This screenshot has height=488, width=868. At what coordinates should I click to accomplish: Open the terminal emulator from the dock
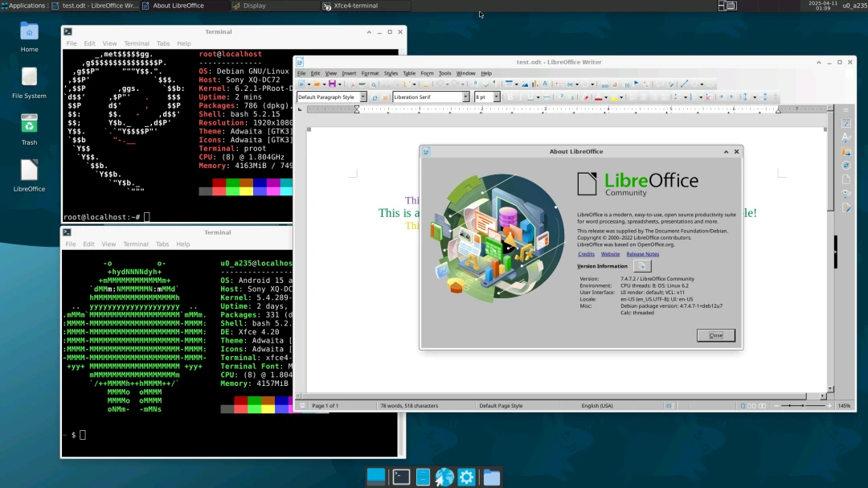click(x=401, y=477)
